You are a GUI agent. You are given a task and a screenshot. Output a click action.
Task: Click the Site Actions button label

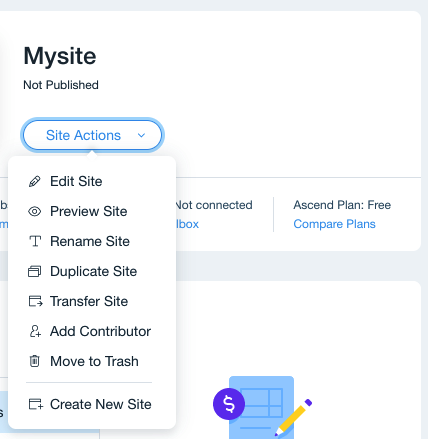[83, 135]
